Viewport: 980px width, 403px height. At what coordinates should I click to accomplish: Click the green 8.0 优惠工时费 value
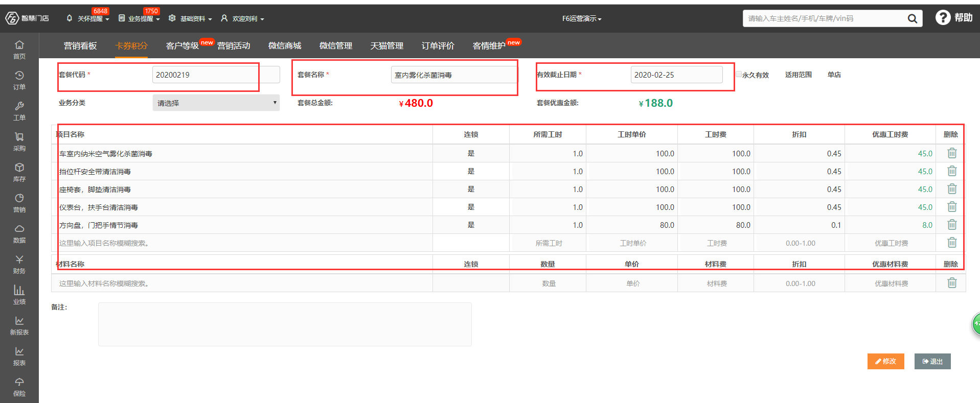[x=927, y=225]
